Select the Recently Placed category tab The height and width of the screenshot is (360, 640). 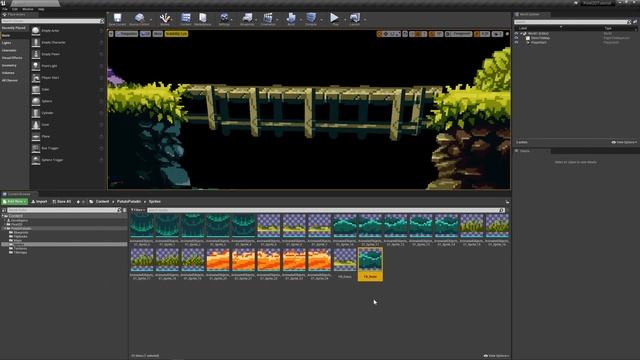(x=14, y=28)
